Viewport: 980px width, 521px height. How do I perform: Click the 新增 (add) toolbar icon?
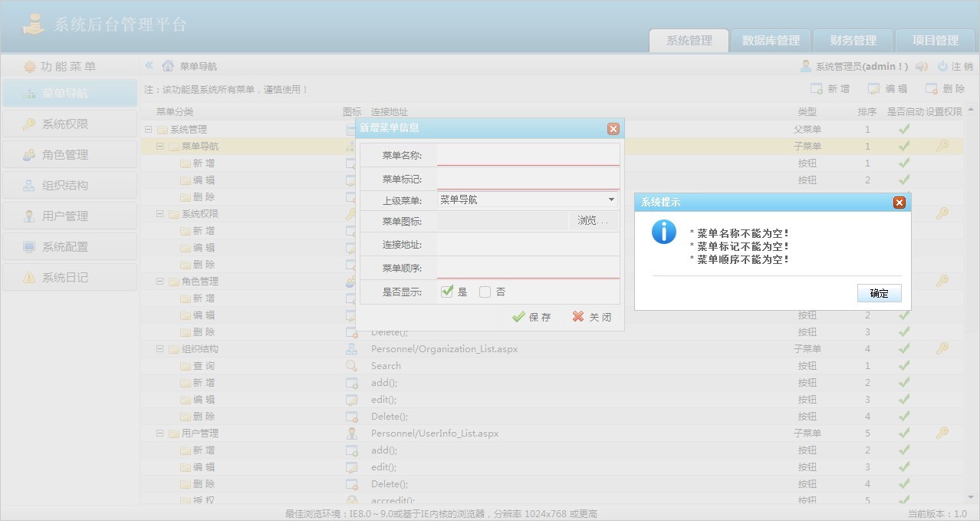pyautogui.click(x=832, y=88)
